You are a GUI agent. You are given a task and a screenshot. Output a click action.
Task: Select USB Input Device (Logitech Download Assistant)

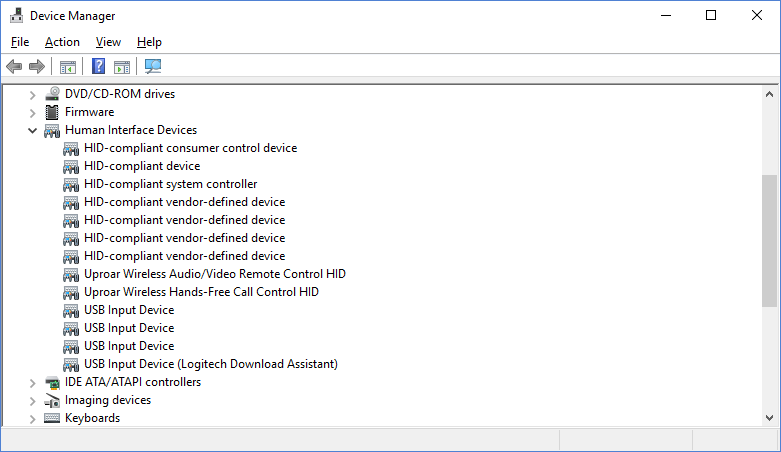coord(211,364)
